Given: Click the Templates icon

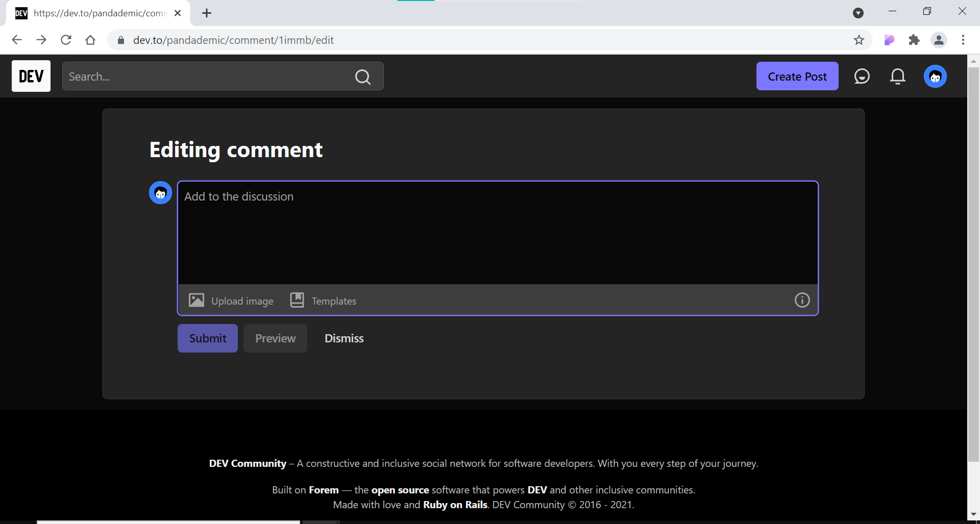Looking at the screenshot, I should click(x=297, y=300).
